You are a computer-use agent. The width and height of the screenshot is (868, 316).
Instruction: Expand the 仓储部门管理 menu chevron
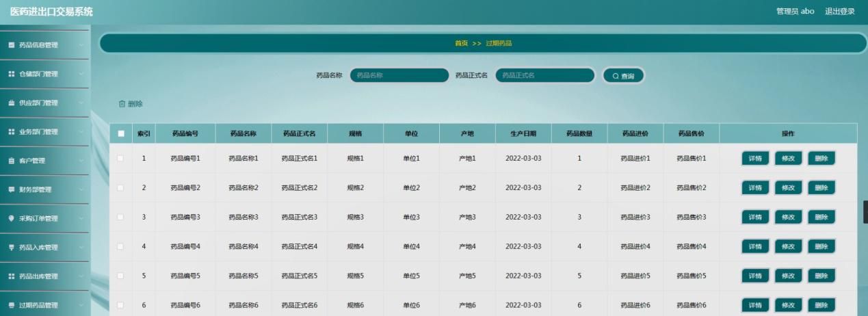81,74
